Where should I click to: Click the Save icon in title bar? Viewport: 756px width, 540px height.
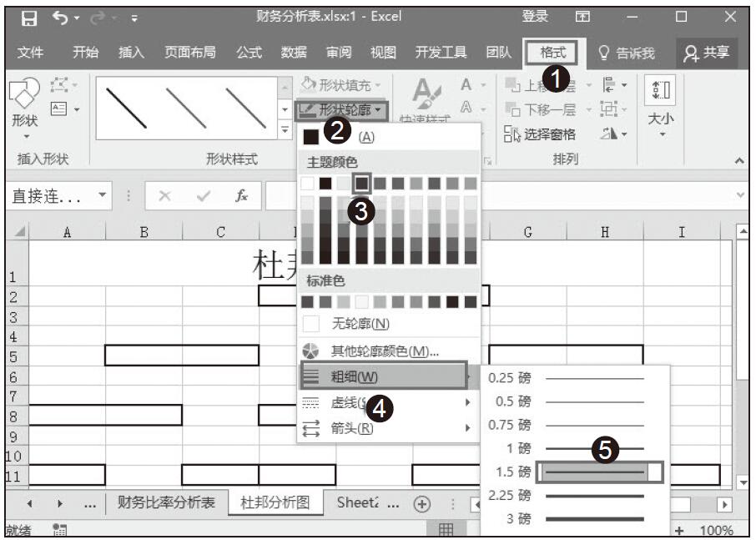pos(28,17)
